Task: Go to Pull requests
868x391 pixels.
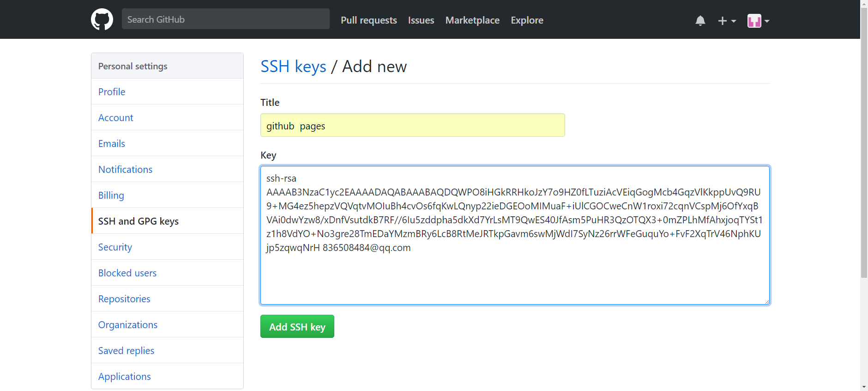Action: (369, 20)
